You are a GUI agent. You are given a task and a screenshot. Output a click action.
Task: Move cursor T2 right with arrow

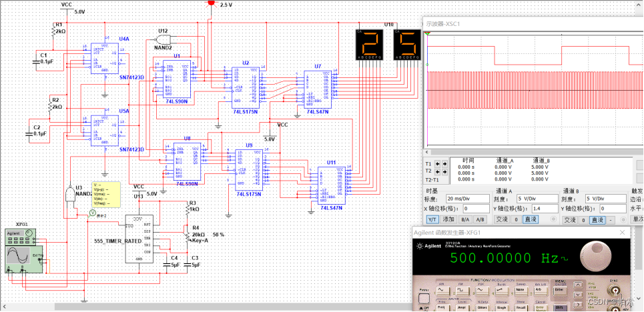click(x=445, y=172)
